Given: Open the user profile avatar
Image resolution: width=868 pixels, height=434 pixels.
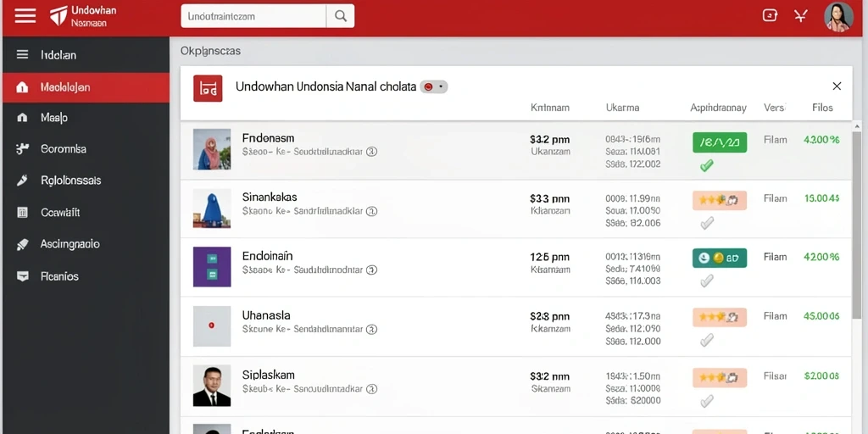Looking at the screenshot, I should (x=838, y=17).
